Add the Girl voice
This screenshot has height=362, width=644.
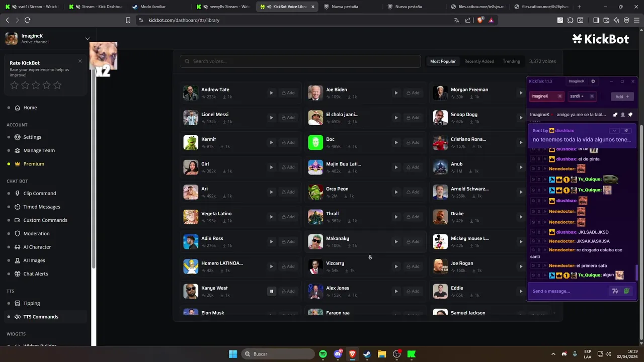(x=288, y=167)
